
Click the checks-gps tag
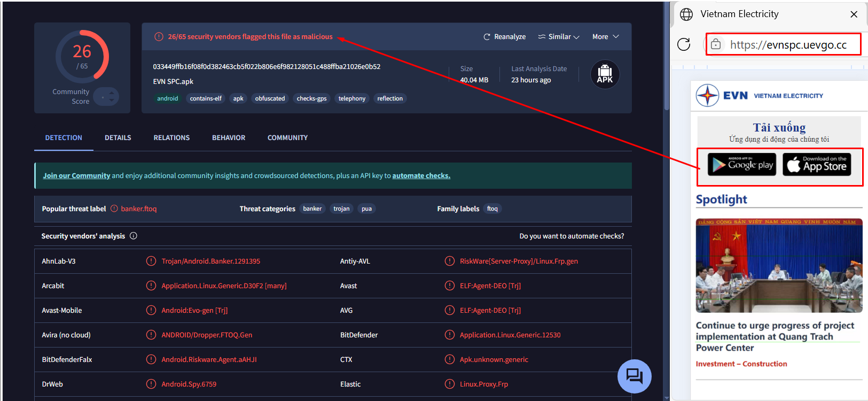pos(311,98)
